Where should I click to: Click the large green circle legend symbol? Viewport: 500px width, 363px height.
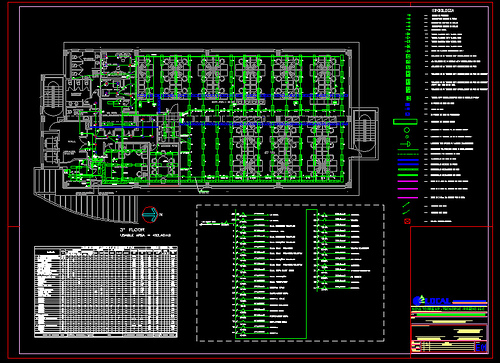[407, 130]
